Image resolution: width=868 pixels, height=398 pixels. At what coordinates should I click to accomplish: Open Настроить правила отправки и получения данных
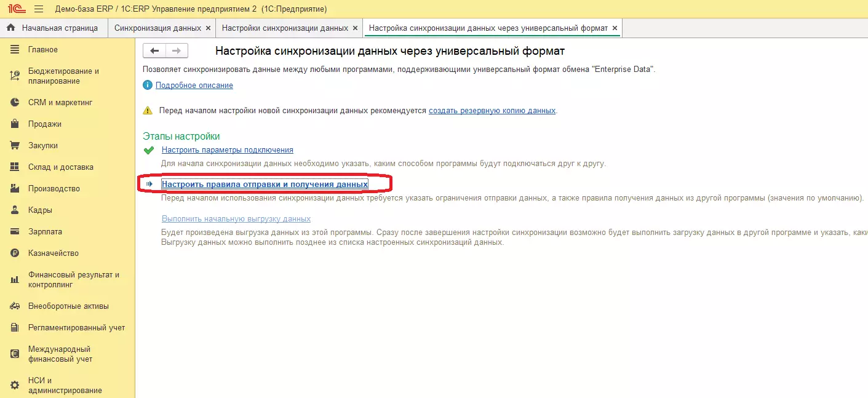265,184
